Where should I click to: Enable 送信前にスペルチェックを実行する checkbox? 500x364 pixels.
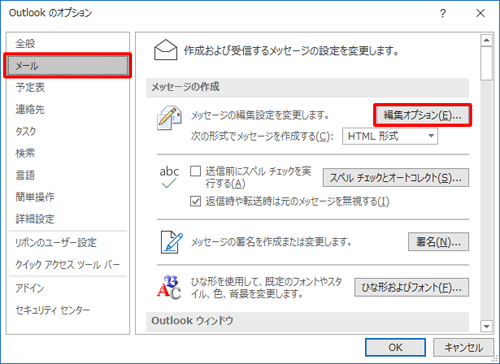point(195,171)
